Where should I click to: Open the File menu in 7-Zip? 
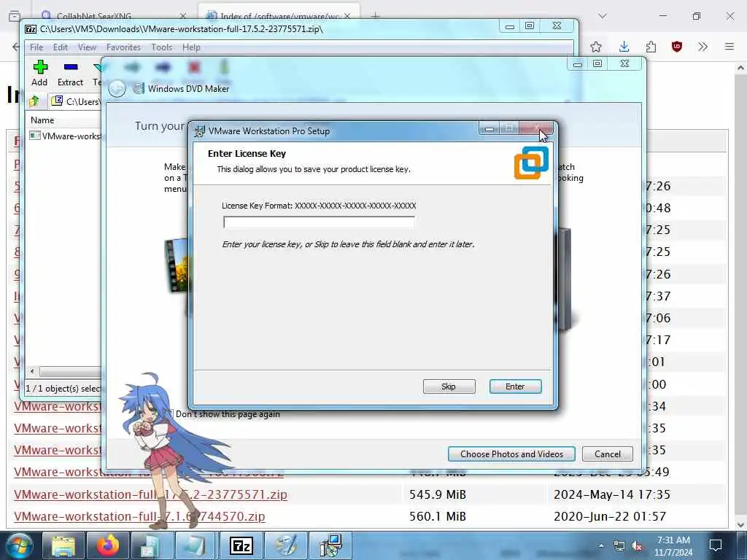36,47
